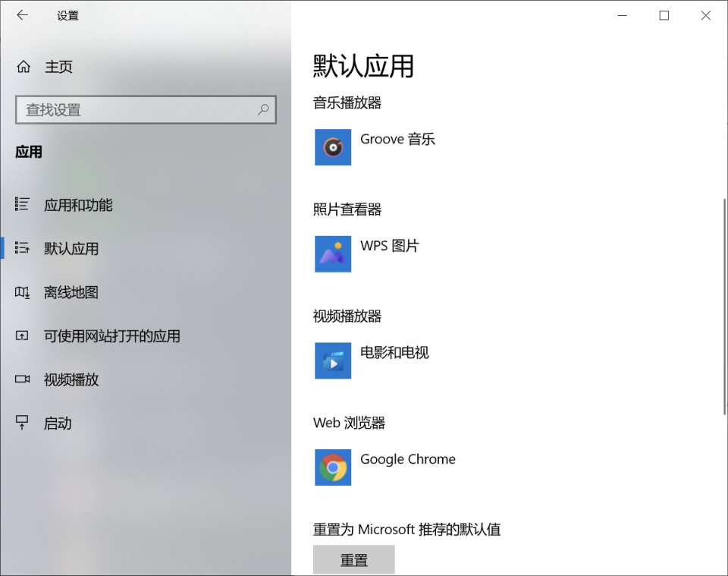
Task: Click the 可使用网站打开的应用 icon
Action: pyautogui.click(x=22, y=335)
